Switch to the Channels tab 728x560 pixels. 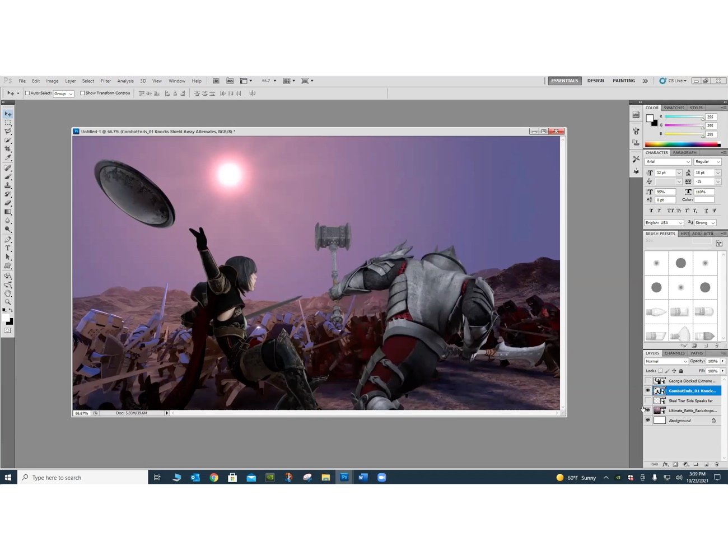tap(675, 353)
